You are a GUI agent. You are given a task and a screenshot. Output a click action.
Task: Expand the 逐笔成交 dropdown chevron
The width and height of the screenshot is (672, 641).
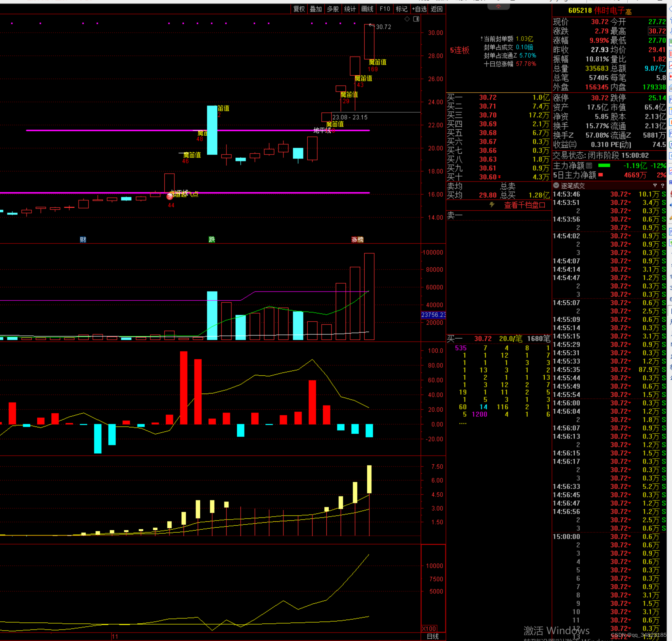tap(556, 185)
